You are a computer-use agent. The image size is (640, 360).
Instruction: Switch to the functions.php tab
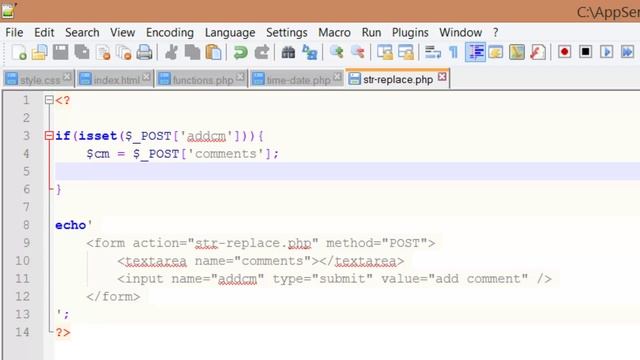202,80
